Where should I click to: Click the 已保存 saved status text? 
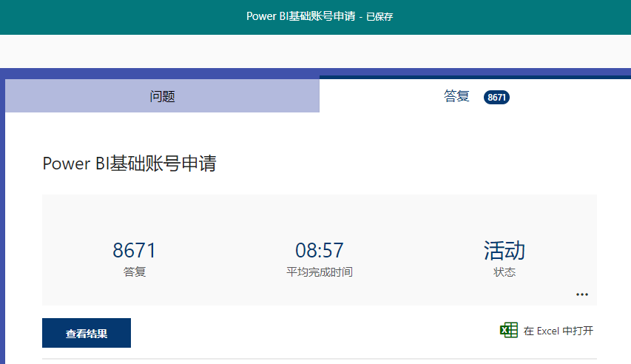pyautogui.click(x=379, y=16)
